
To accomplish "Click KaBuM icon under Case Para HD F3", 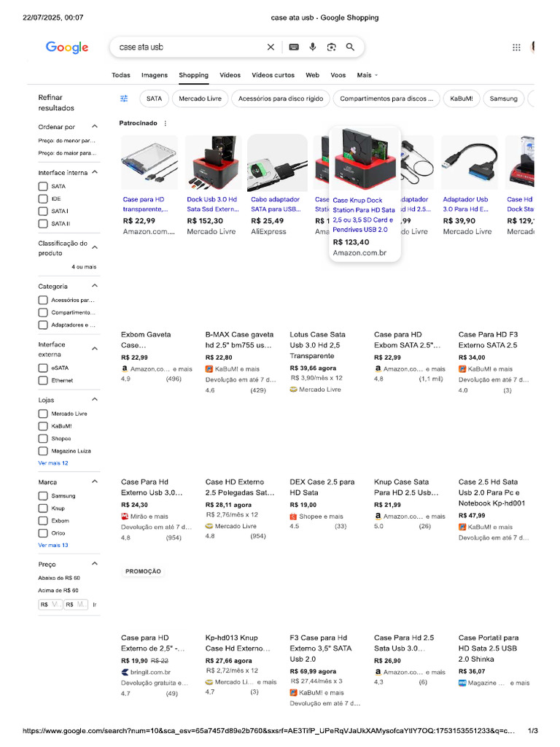I will click(462, 368).
